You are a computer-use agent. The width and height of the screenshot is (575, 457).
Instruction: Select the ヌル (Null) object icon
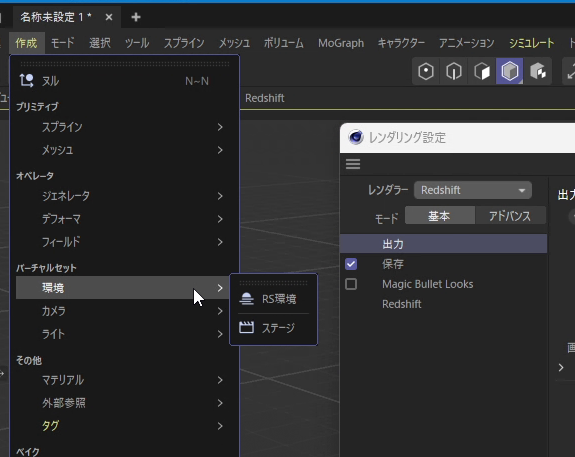tap(26, 81)
